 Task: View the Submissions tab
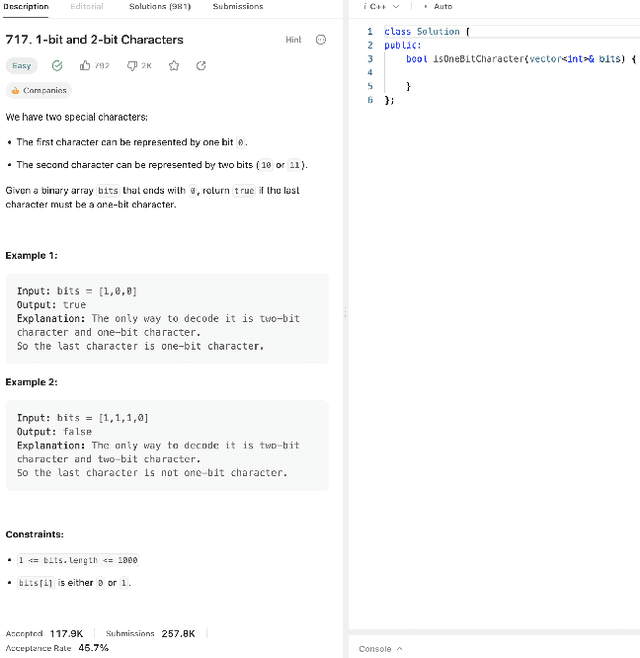(x=238, y=7)
